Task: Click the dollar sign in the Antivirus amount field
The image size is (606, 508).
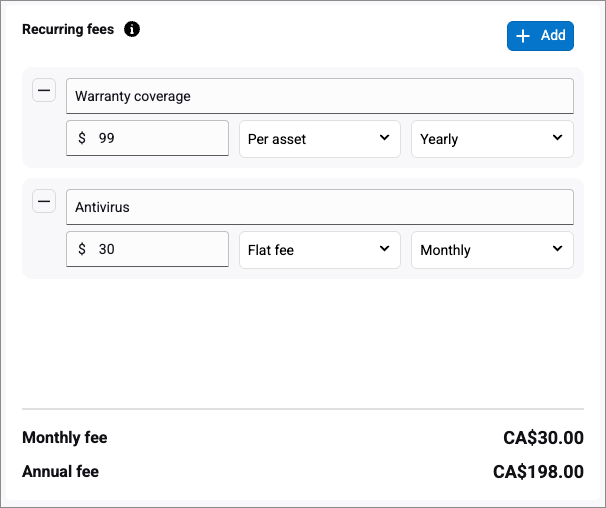Action: tap(82, 250)
